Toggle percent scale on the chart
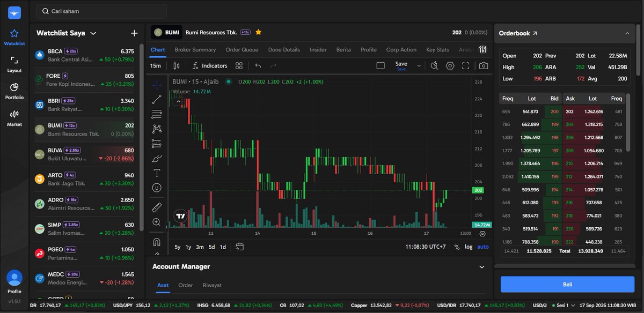This screenshot has height=313, width=644. click(x=457, y=247)
